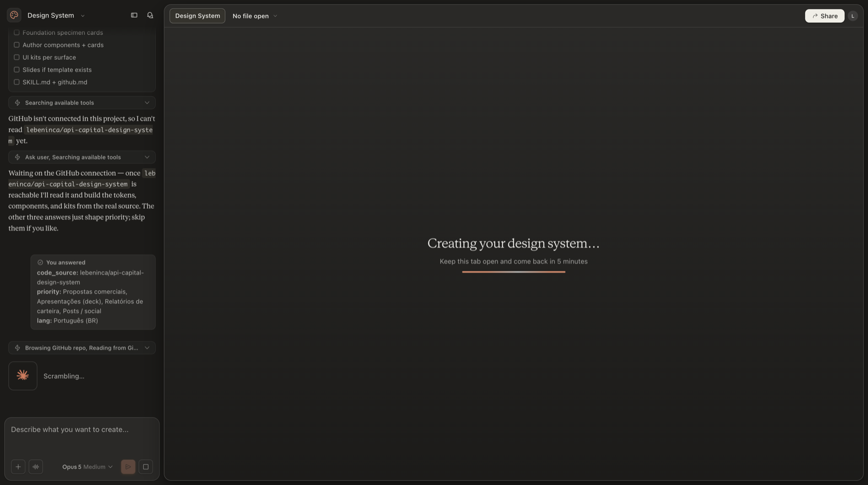This screenshot has width=868, height=485.
Task: Click the Scrambling starburst icon
Action: (23, 375)
